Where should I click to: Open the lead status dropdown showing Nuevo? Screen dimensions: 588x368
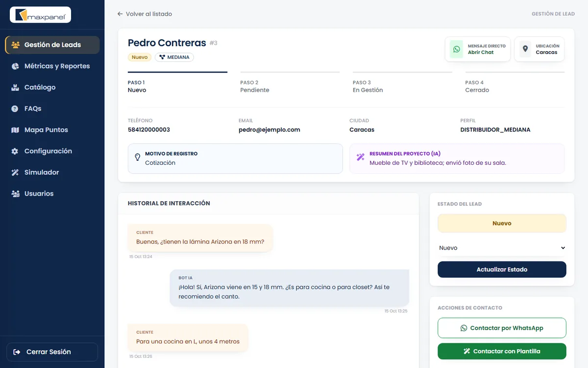coord(502,248)
